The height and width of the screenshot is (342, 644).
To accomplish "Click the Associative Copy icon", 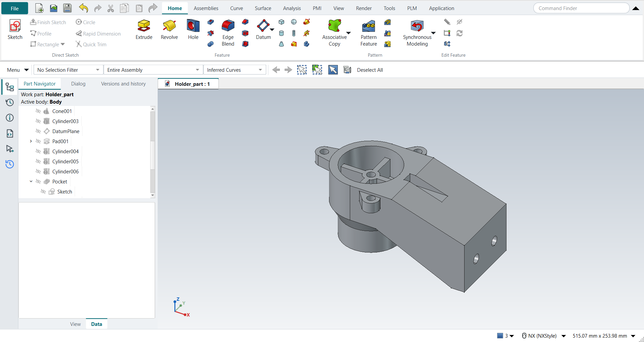I will coord(334,26).
